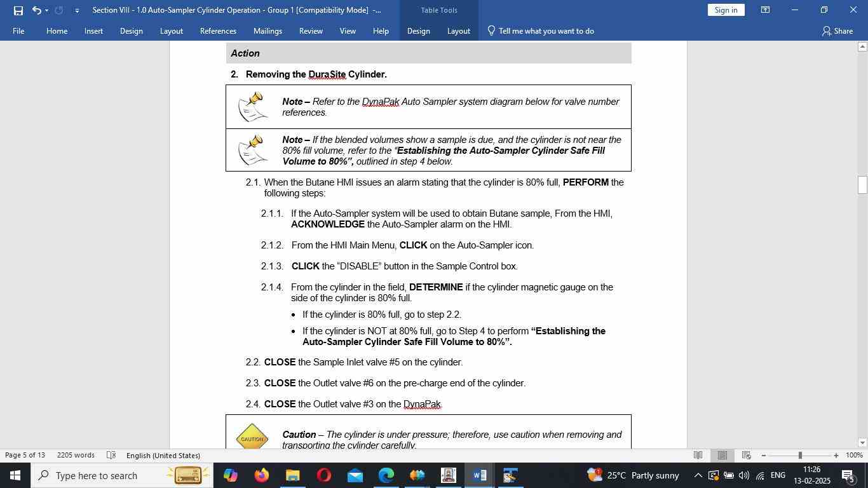Click vertical scrollbar up arrow

coord(862,46)
